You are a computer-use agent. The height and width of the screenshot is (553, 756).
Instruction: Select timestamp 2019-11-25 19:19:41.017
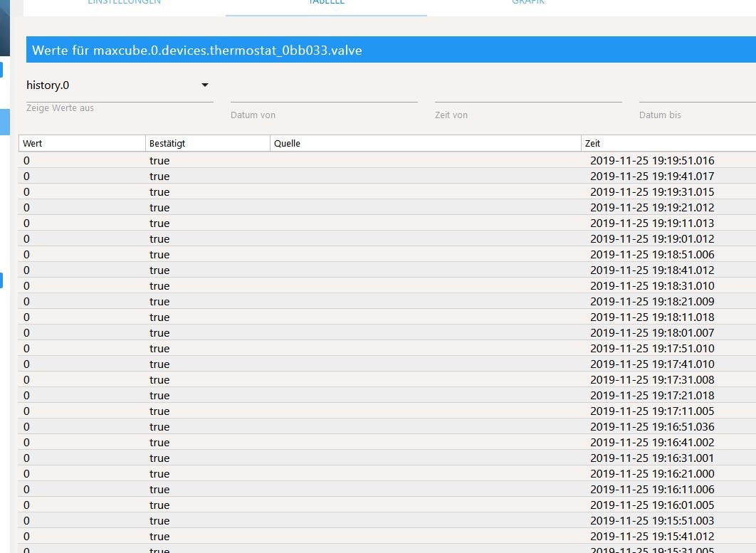[652, 177]
